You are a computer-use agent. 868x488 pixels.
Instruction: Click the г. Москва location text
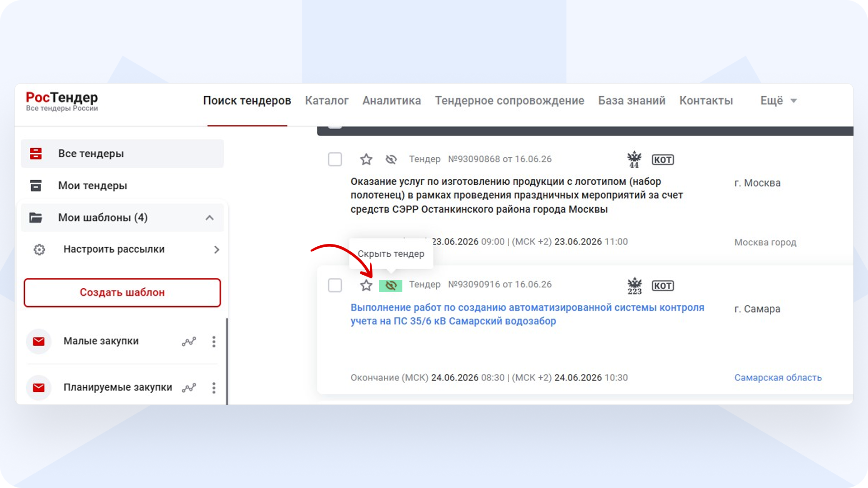pos(758,183)
